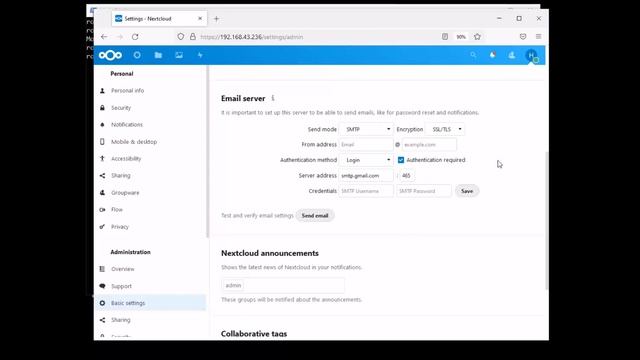Click the example.com domain field
The width and height of the screenshot is (640, 360).
429,144
